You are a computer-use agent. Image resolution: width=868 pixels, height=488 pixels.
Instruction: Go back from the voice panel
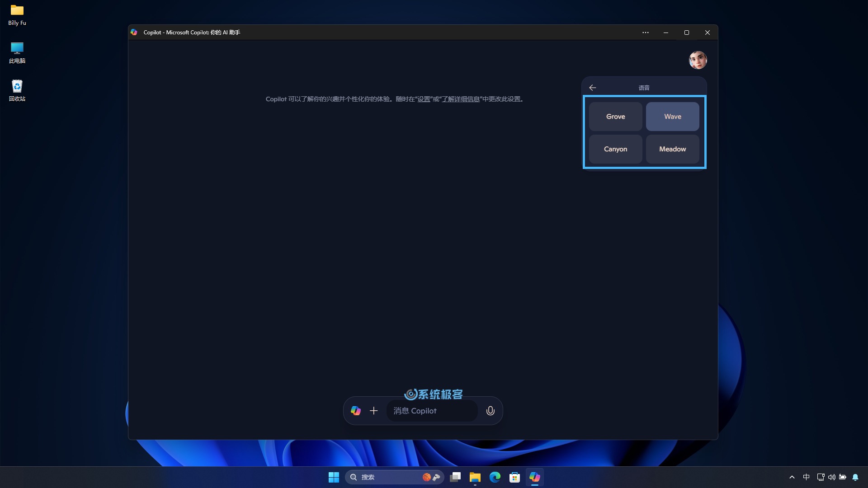coord(592,88)
